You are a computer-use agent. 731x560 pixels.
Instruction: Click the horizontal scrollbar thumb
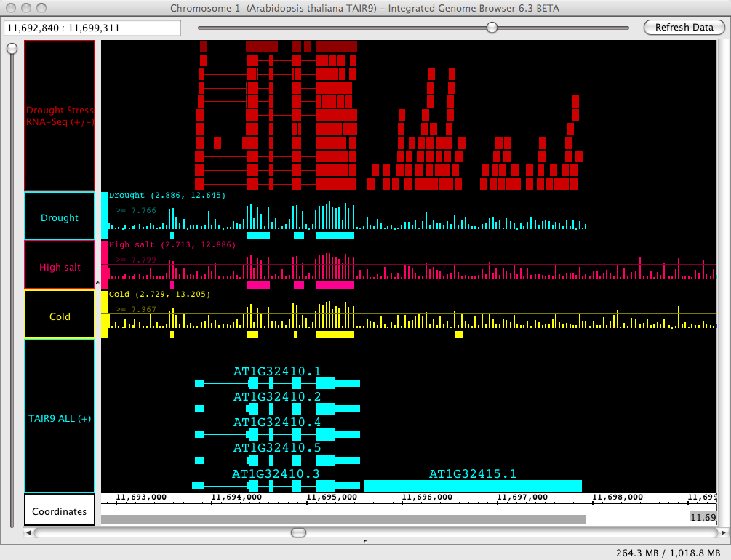pos(298,532)
